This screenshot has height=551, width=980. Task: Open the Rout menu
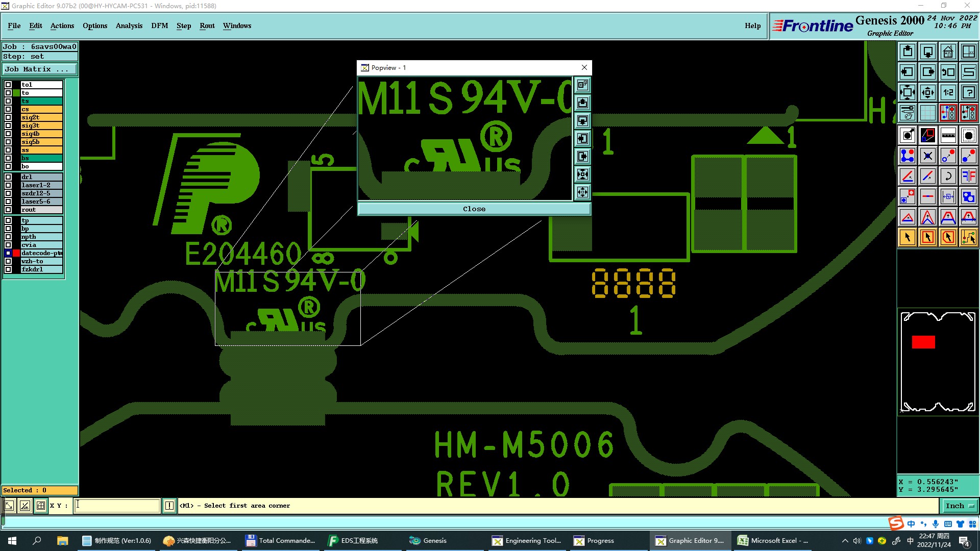[207, 26]
